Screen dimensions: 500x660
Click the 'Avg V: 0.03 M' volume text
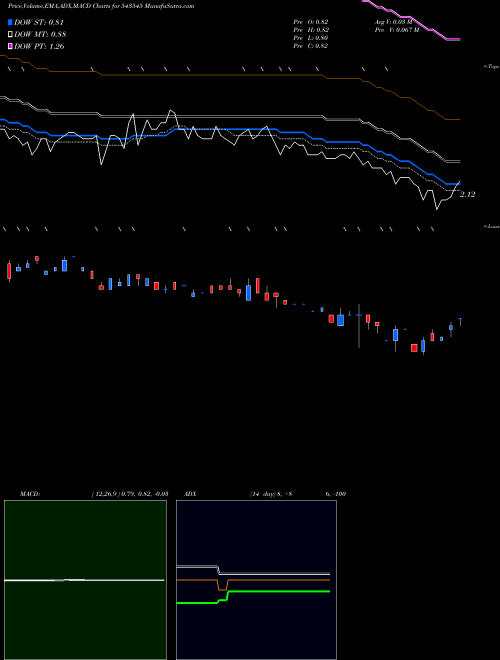pos(393,22)
